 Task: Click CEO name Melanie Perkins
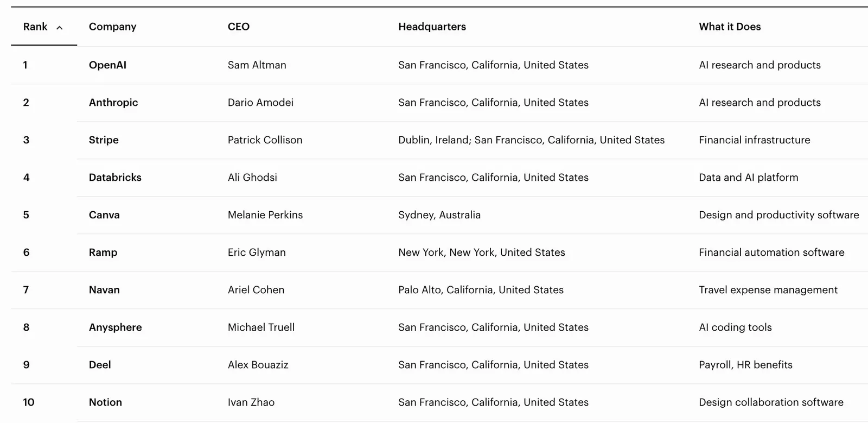tap(265, 215)
